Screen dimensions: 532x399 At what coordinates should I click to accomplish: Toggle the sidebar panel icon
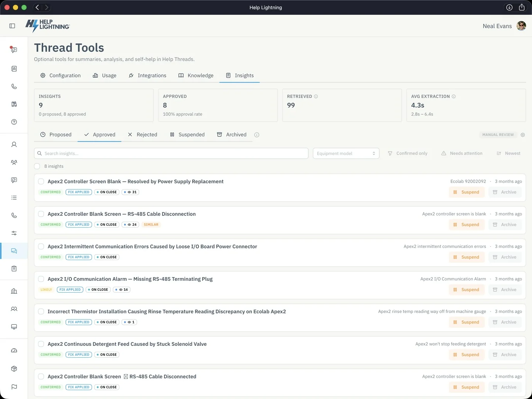click(x=12, y=26)
